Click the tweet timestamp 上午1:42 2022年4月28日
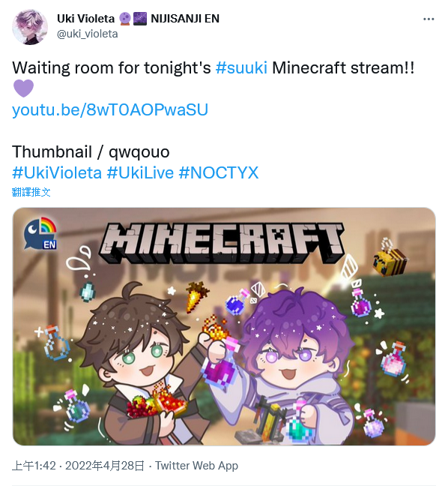 [x=79, y=466]
